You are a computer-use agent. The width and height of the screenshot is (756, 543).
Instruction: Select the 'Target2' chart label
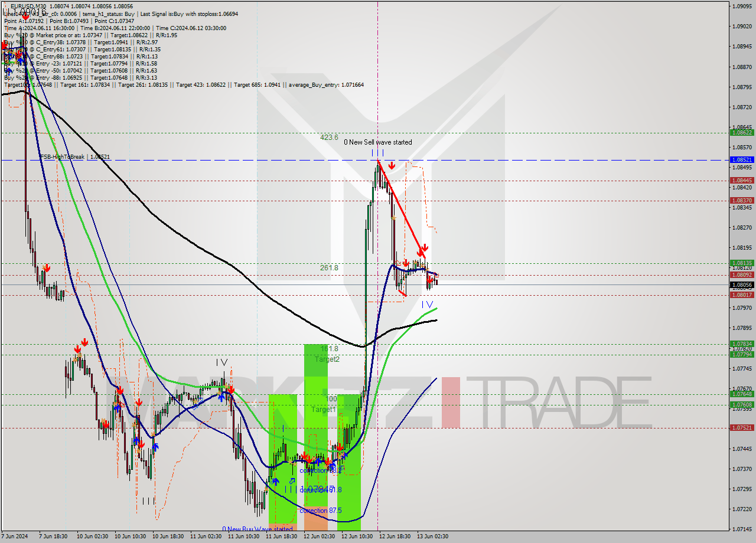327,359
